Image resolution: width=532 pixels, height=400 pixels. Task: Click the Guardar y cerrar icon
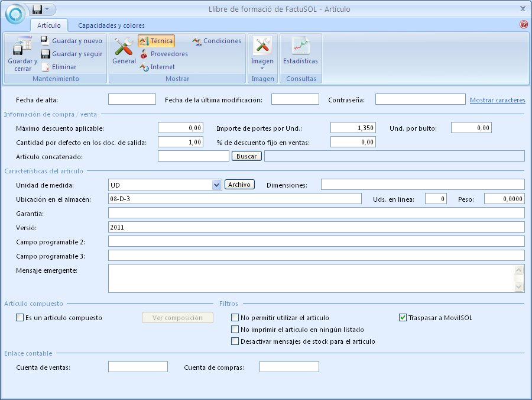point(22,47)
